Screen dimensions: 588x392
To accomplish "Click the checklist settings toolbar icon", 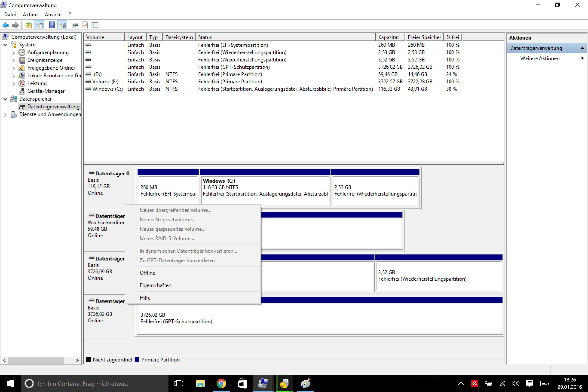I will click(95, 25).
